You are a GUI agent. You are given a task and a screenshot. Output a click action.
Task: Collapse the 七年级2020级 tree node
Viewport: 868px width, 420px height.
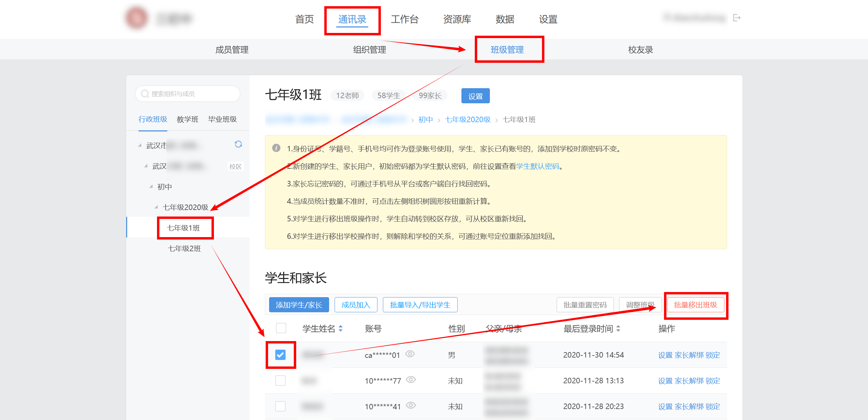pyautogui.click(x=156, y=207)
